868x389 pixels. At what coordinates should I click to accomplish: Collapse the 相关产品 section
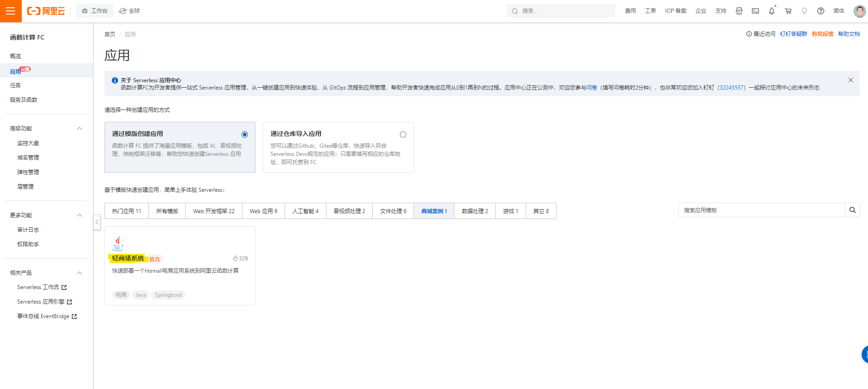(79, 273)
